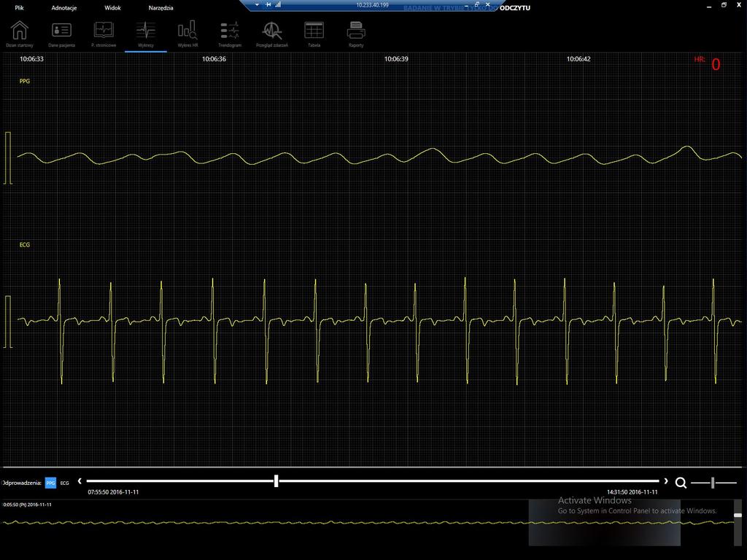Image resolution: width=747 pixels, height=560 pixels.
Task: Click the overview waveform strip
Action: (367, 523)
